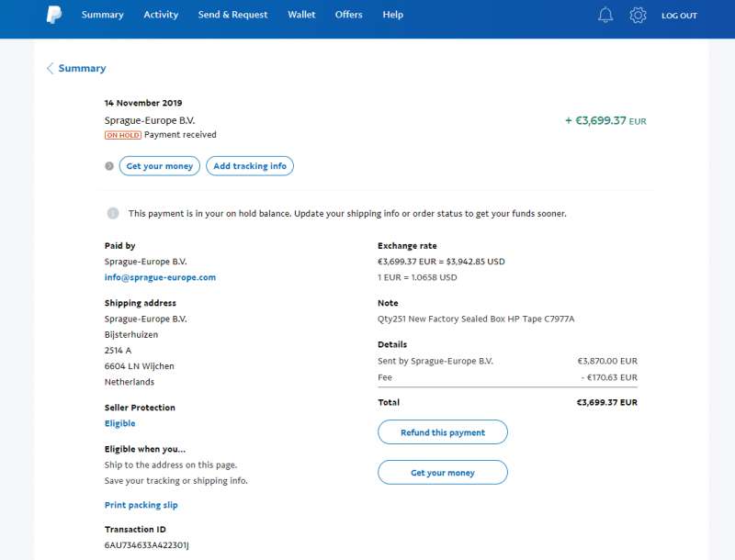The image size is (735, 560).
Task: Open the Activity page
Action: click(x=161, y=15)
